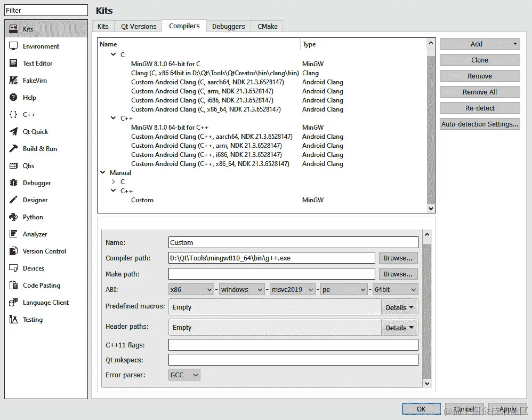Browse for the Make path
532x420 pixels.
(398, 274)
